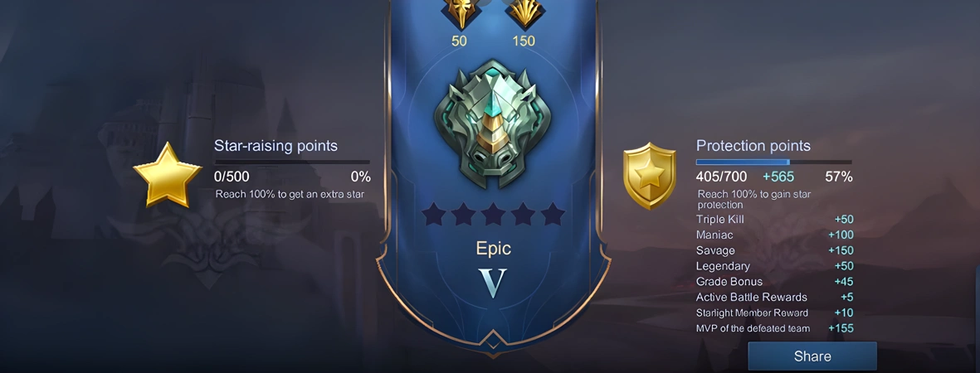Tap the down chevron below the banner
980x373 pixels.
[x=493, y=343]
